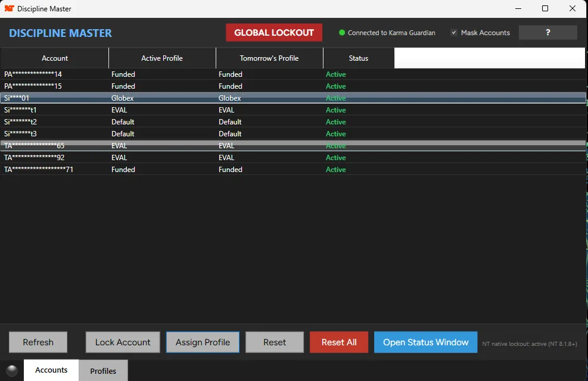Sort by the Active Profile column header
The width and height of the screenshot is (588, 381).
162,58
